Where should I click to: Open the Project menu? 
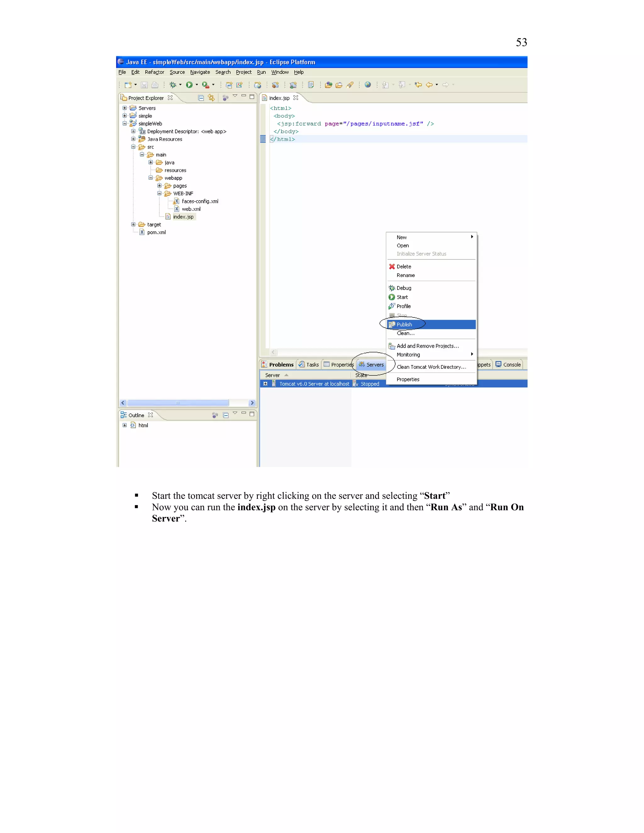(x=243, y=72)
